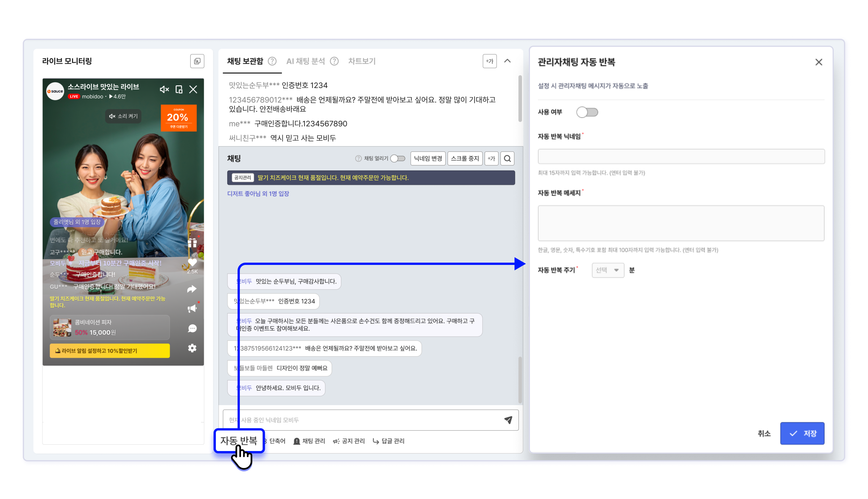
Task: Click the heart like icon on video
Action: click(192, 263)
